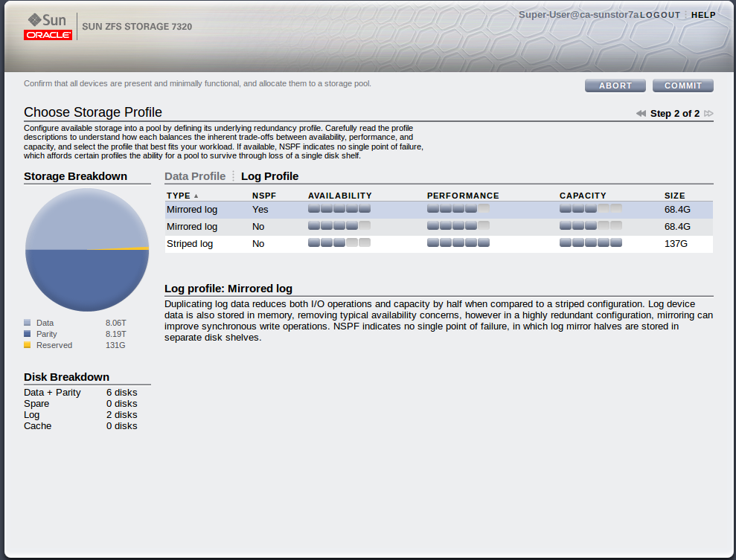Click the LOGOUT link

660,15
